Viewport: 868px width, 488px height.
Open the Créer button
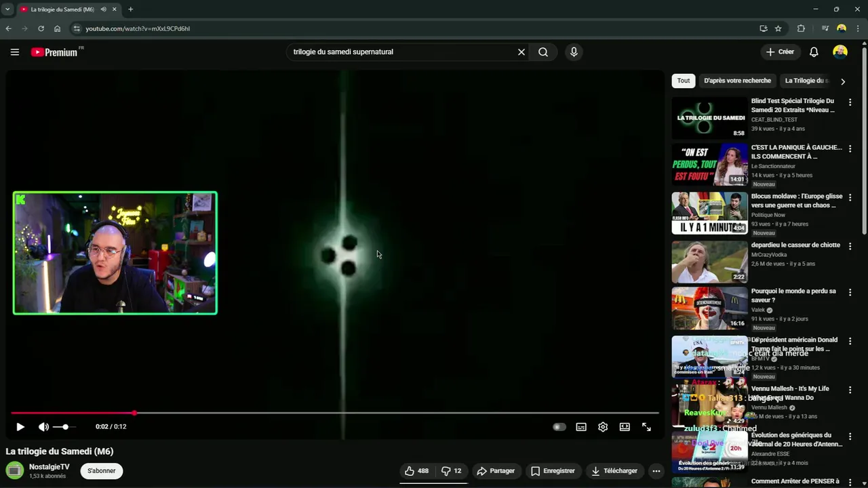tap(780, 52)
